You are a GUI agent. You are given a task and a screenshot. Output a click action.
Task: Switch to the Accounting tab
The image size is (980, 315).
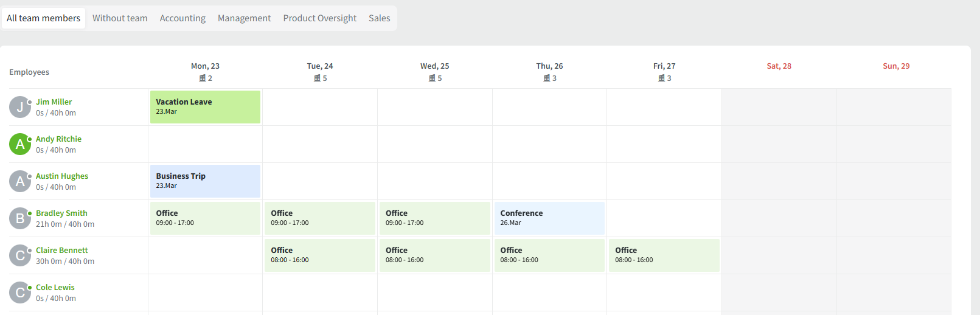point(182,18)
